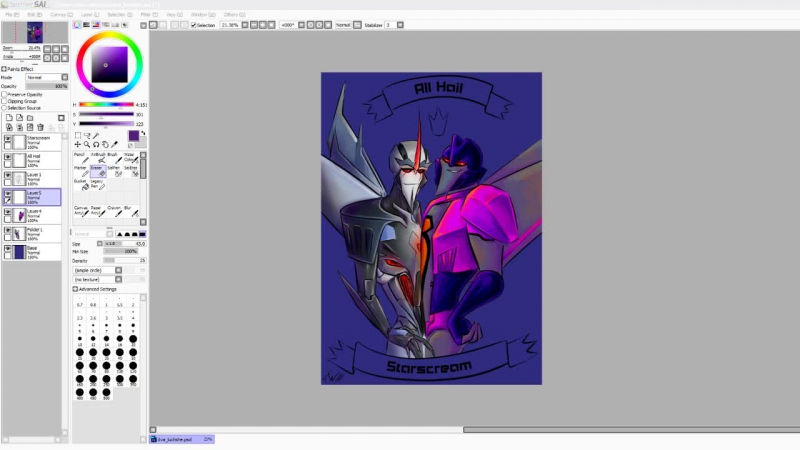The width and height of the screenshot is (800, 450).
Task: Select the Pencil tool
Action: click(x=80, y=158)
